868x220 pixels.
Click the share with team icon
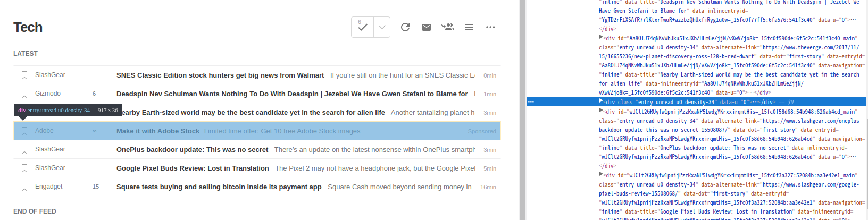pyautogui.click(x=448, y=27)
